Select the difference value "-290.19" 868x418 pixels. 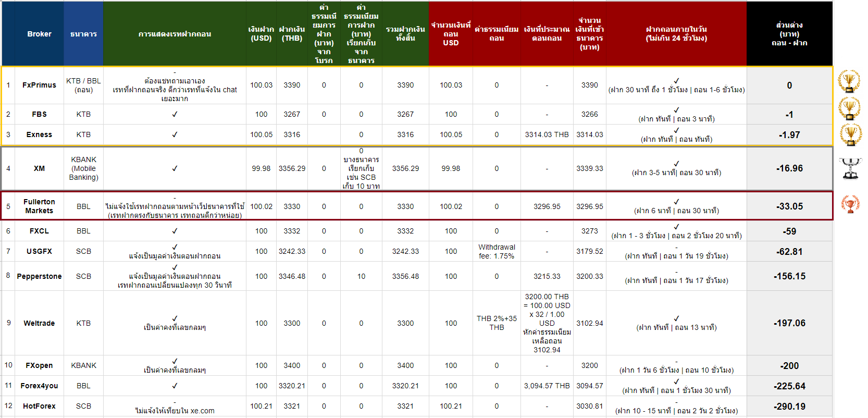point(789,407)
